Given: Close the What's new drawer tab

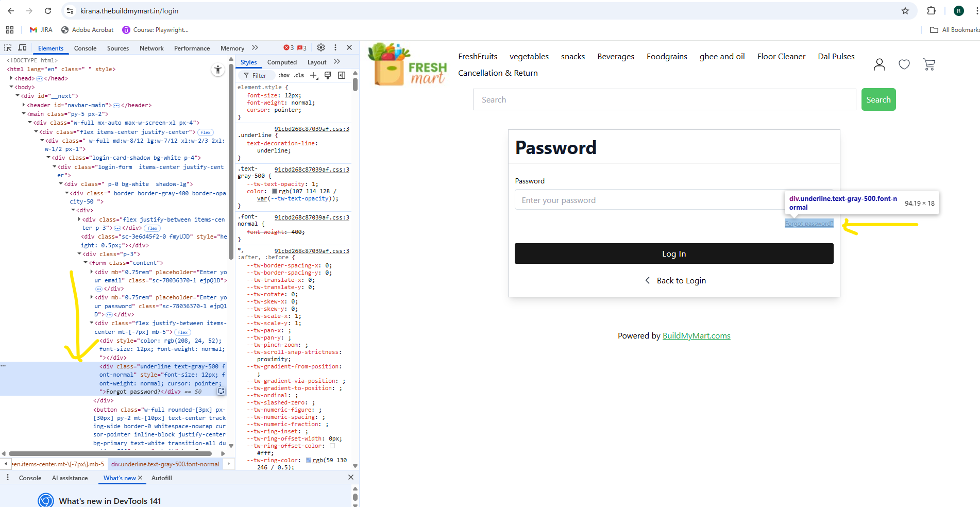Looking at the screenshot, I should 140,478.
